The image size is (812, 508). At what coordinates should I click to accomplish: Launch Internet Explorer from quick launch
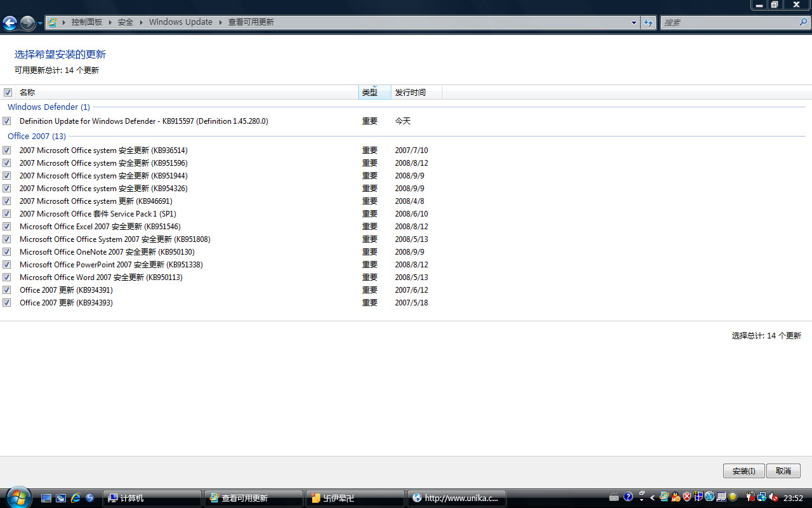coord(75,498)
